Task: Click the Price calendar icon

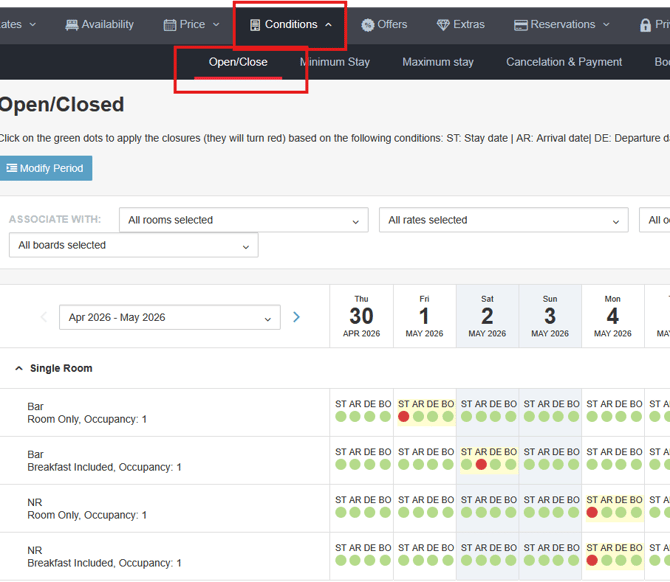Action: coord(170,25)
